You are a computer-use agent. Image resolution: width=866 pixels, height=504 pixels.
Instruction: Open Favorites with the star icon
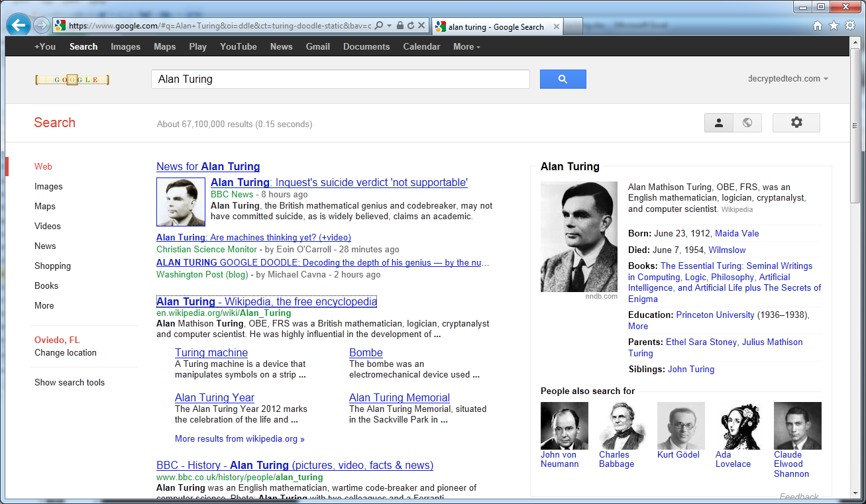834,25
